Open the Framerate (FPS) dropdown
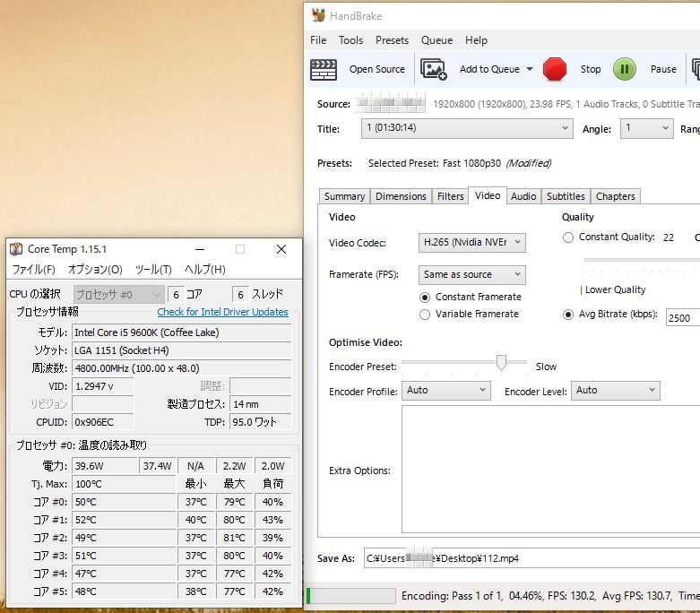Image resolution: width=700 pixels, height=613 pixels. click(x=471, y=274)
